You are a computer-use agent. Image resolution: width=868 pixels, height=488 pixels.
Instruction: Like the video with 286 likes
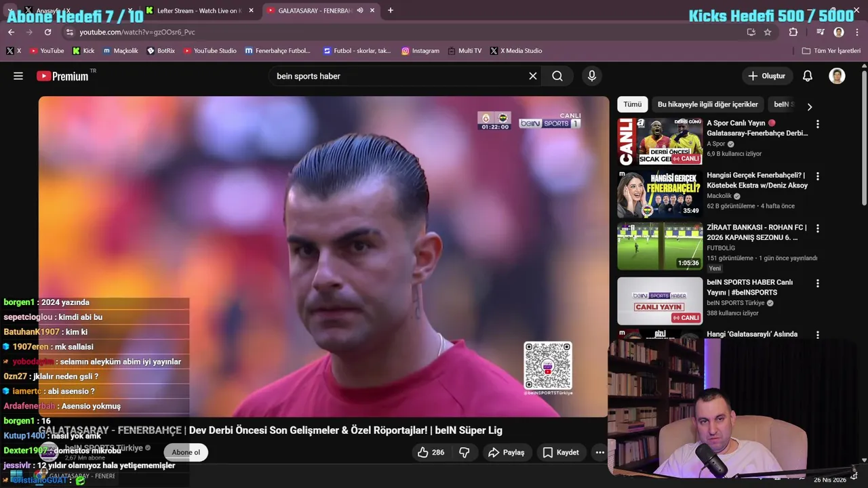(431, 452)
